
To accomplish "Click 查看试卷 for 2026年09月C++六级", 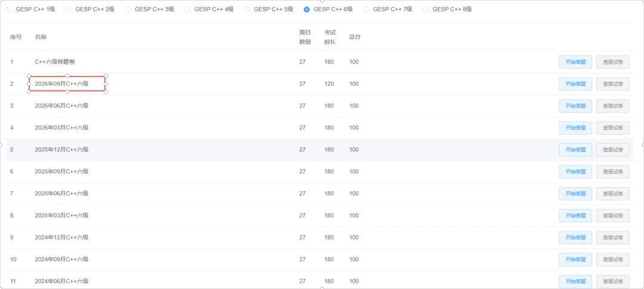I will [613, 84].
